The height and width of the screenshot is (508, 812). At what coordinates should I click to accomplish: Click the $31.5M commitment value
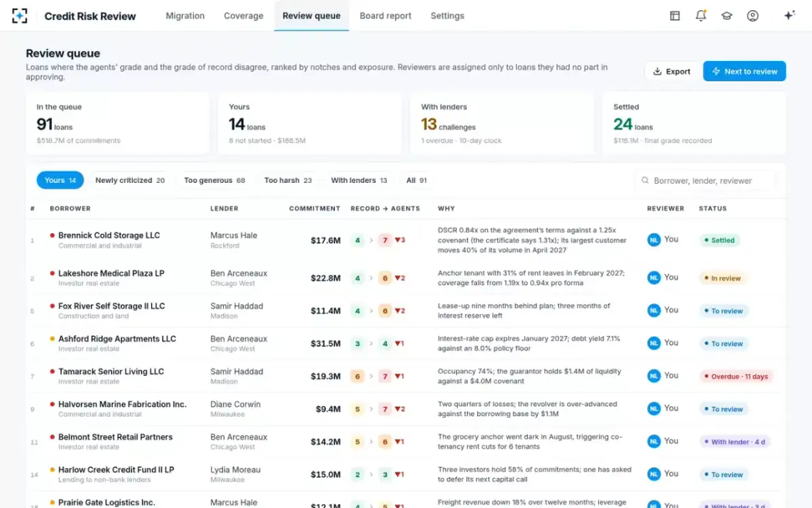[325, 343]
